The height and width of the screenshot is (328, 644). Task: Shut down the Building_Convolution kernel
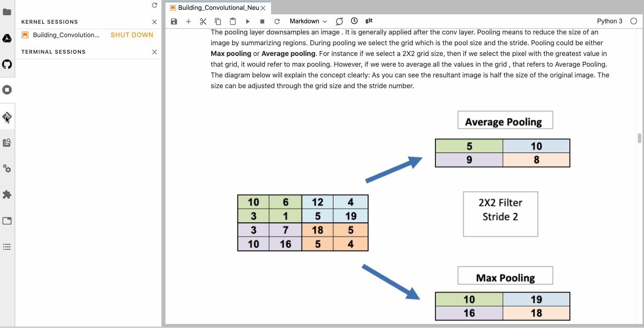132,34
